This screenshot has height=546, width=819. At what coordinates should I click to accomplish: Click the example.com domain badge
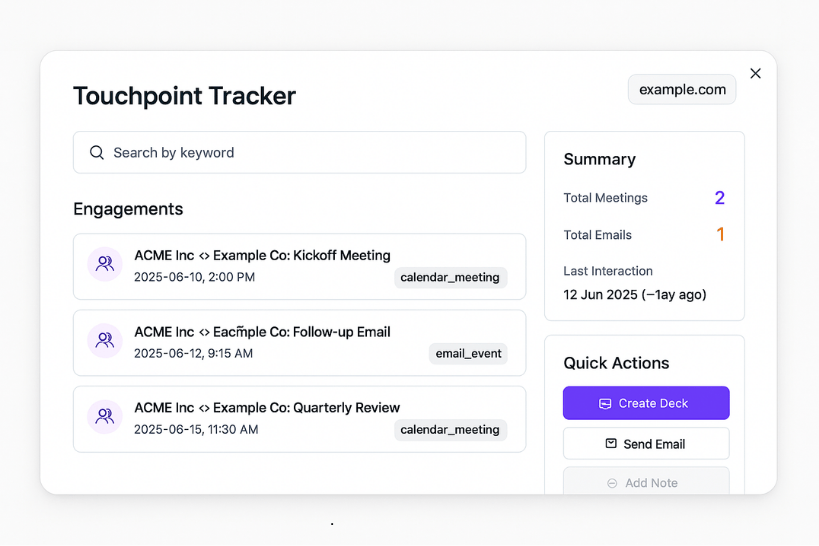coord(682,89)
